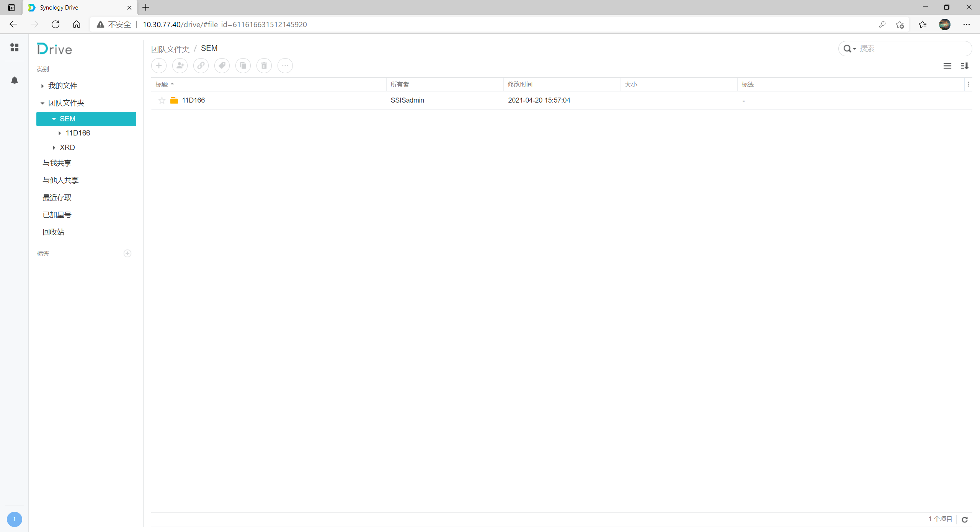Click the create new plus button
Viewport: 980px width, 532px height.
point(159,65)
